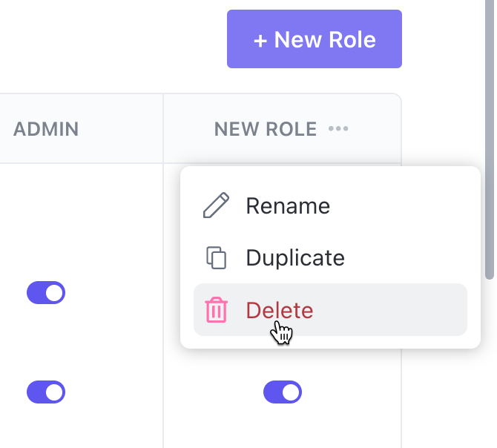Click the three-dot icon in NEW ROLE header
Image resolution: width=497 pixels, height=448 pixels.
tap(338, 129)
